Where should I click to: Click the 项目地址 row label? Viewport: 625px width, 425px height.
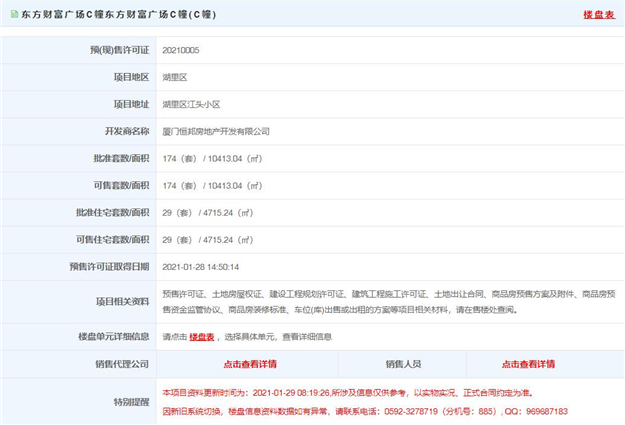132,104
